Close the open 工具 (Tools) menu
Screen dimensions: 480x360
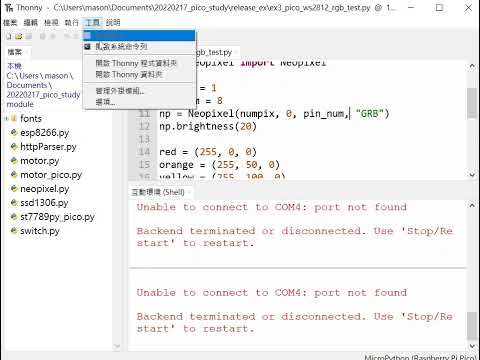92,23
